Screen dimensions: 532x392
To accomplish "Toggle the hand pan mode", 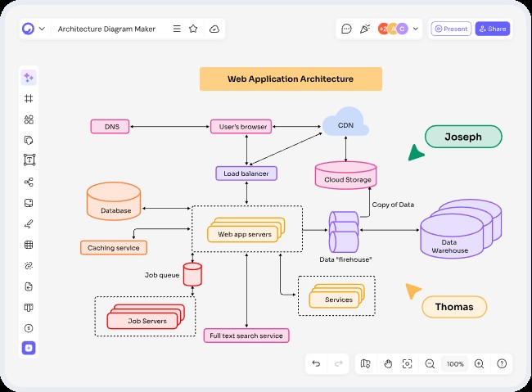I will (x=388, y=363).
